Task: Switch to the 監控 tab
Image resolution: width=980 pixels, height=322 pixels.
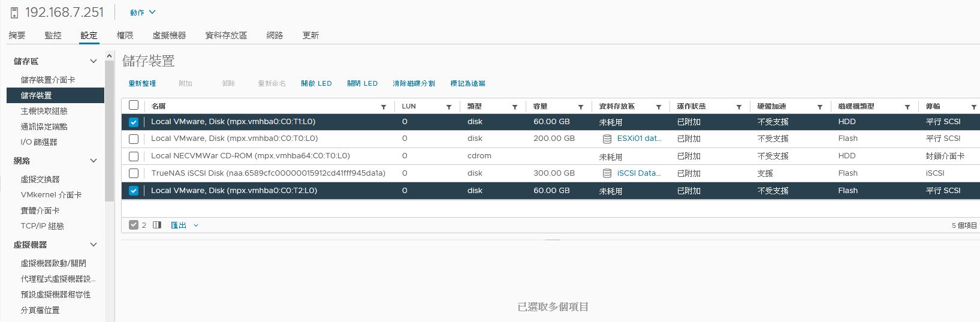Action: point(53,35)
